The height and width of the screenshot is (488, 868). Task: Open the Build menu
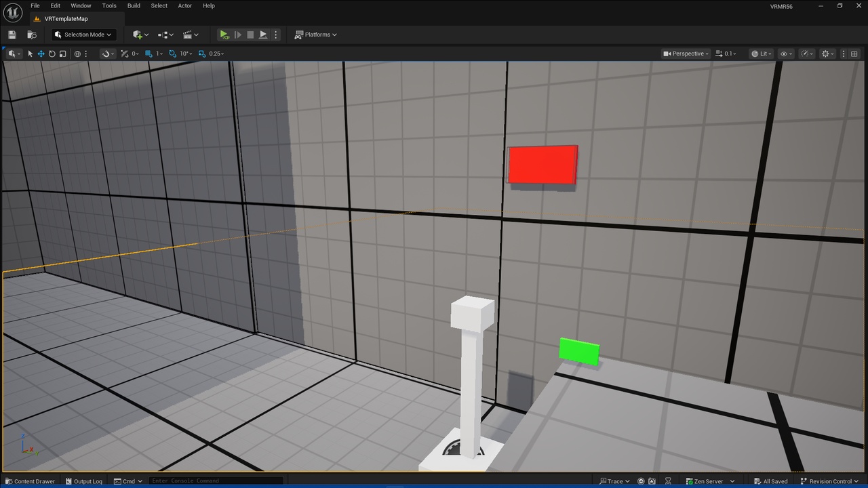tap(134, 5)
